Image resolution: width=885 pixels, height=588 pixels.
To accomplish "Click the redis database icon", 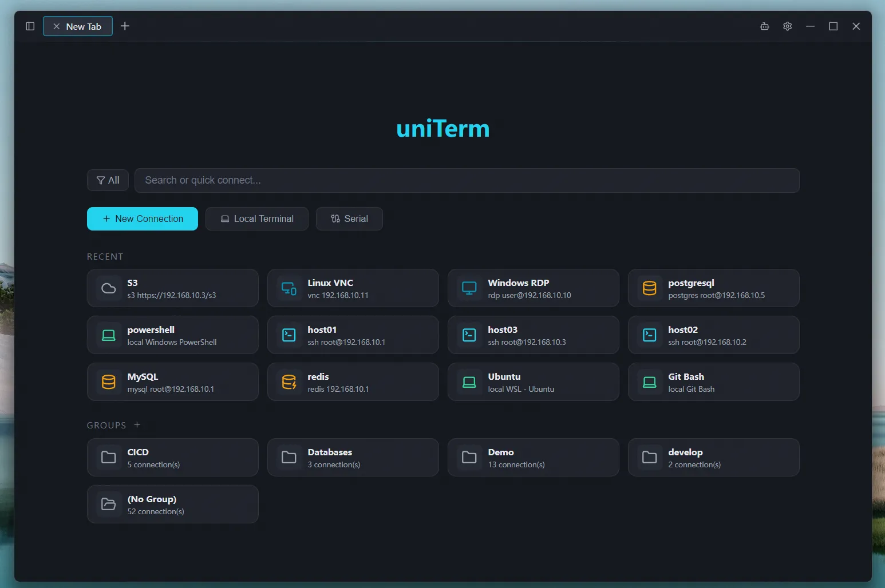I will click(289, 382).
